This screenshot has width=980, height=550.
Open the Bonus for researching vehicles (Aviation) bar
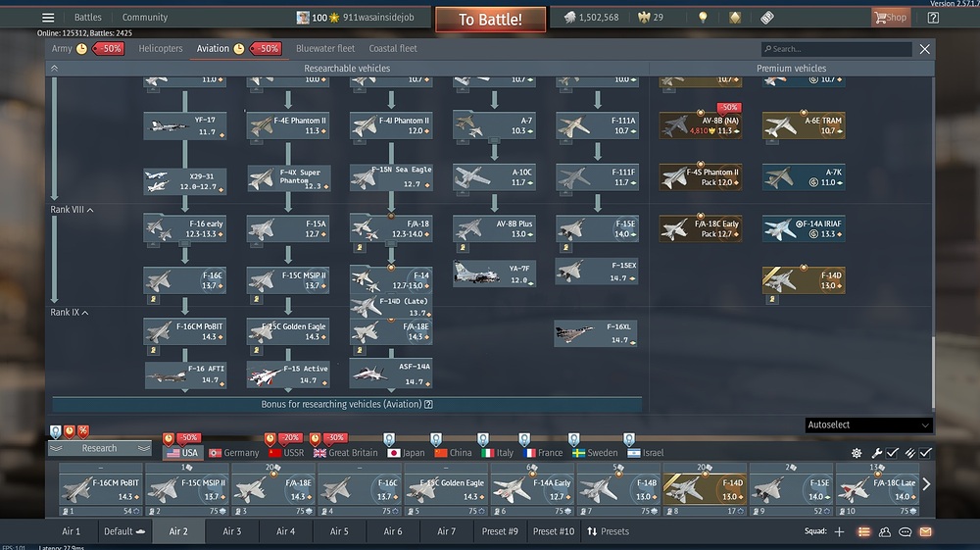click(x=347, y=404)
